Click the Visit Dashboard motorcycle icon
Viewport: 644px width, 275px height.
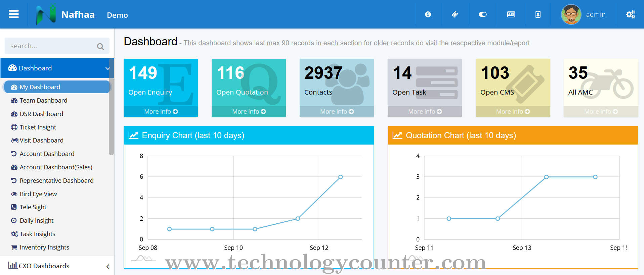[15, 140]
